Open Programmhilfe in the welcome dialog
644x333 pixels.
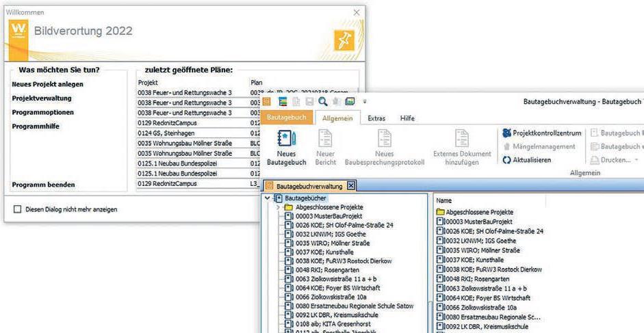point(36,126)
